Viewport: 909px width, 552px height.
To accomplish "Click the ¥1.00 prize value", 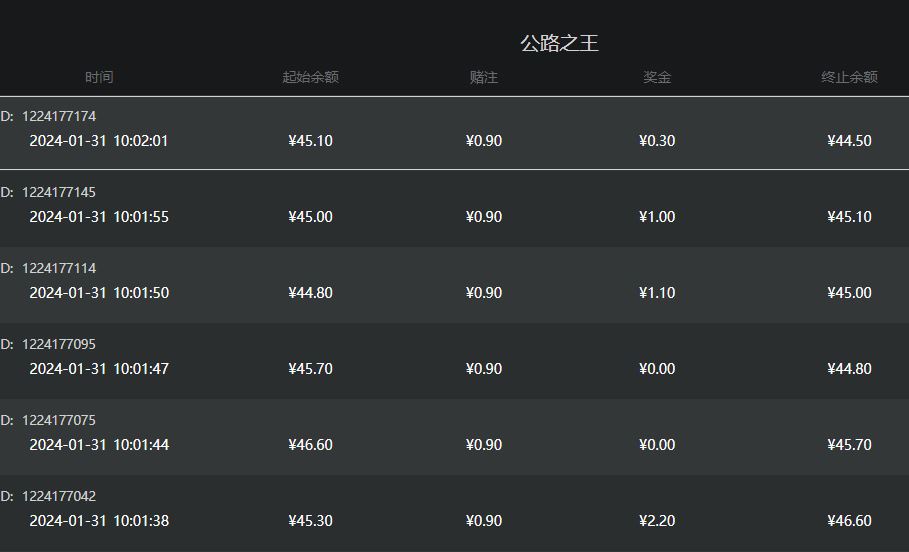I will click(657, 216).
